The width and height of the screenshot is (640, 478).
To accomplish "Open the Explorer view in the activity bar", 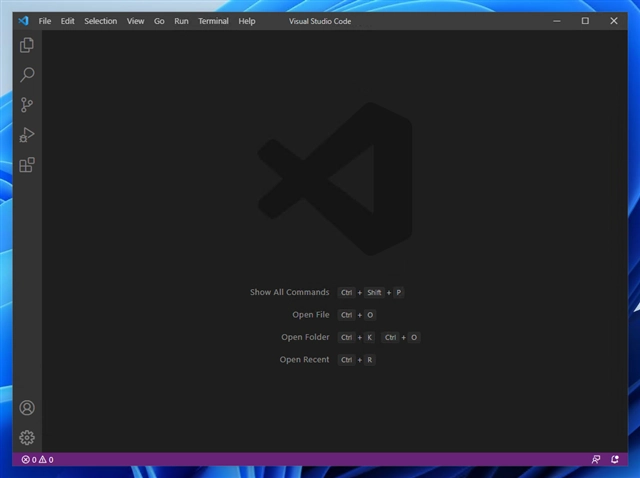I will 27,45.
